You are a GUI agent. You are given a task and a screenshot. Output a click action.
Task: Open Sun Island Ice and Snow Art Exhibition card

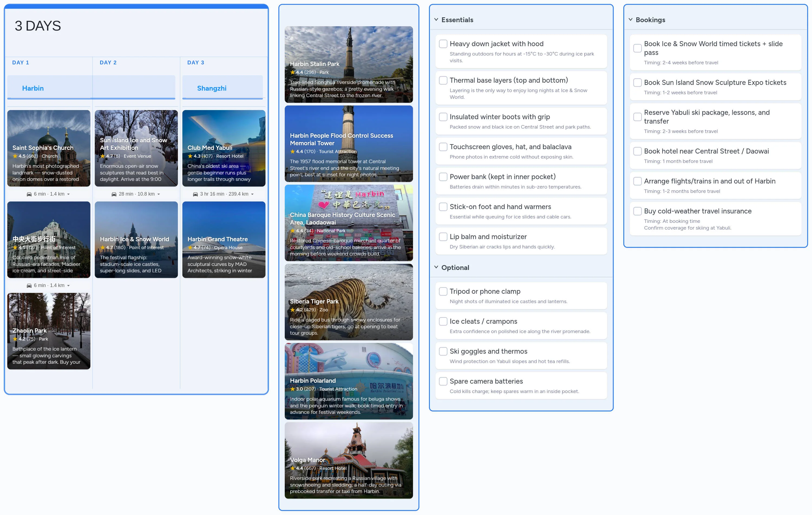(136, 148)
